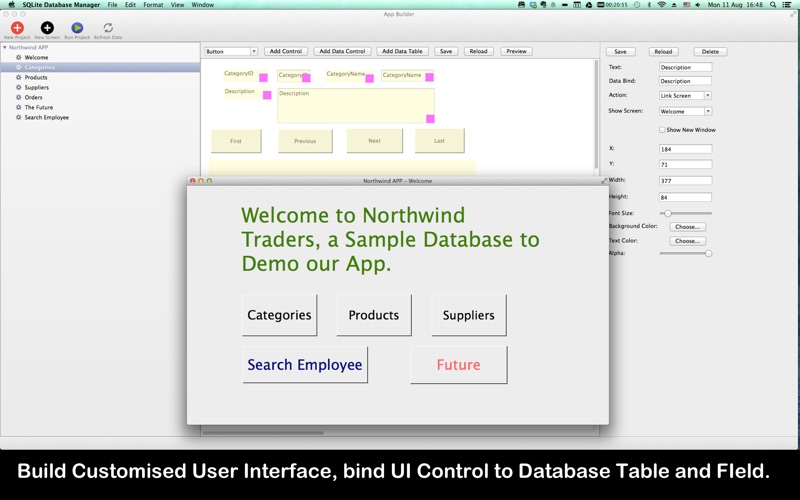Viewport: 800px width, 500px height.
Task: Click the X position field
Action: 685,149
